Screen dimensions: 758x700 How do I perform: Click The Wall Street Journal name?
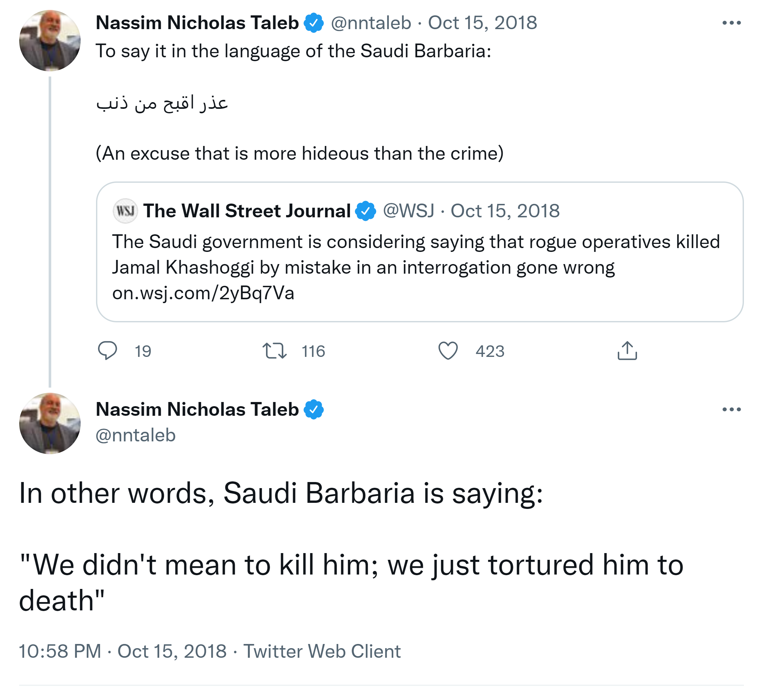(246, 211)
